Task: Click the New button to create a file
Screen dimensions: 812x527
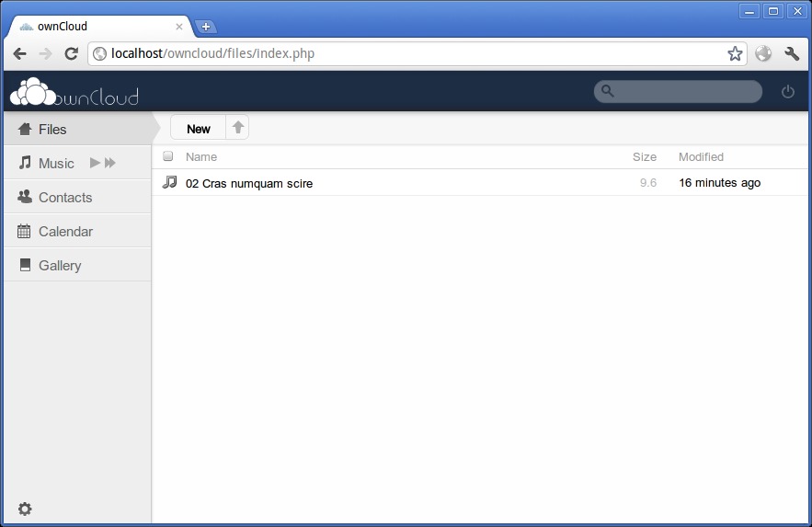Action: click(199, 128)
